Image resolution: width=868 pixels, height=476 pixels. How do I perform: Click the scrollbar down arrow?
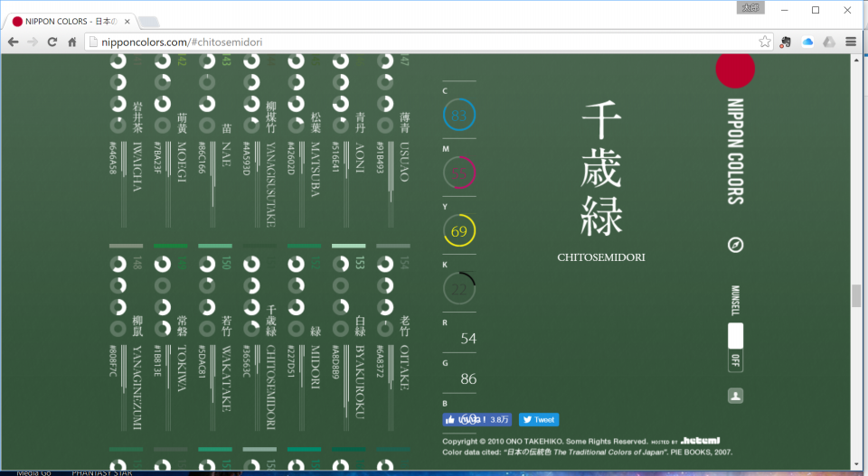(856, 465)
